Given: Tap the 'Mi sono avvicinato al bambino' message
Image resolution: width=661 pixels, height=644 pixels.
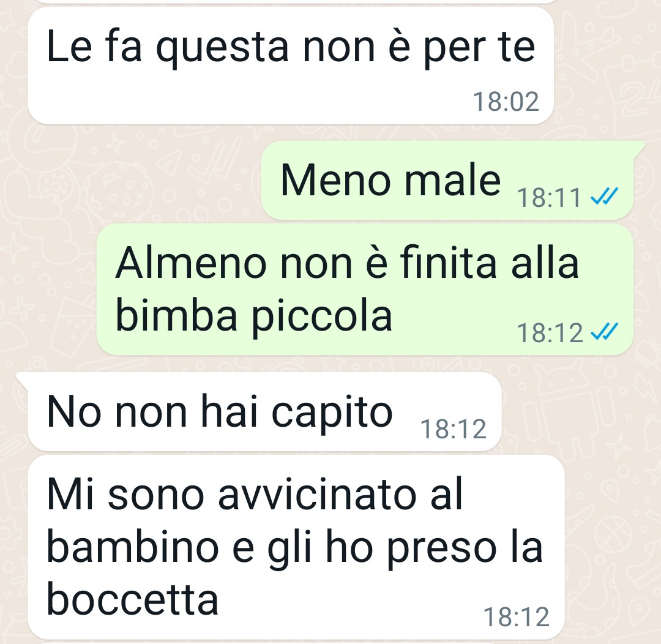Looking at the screenshot, I should (x=296, y=547).
